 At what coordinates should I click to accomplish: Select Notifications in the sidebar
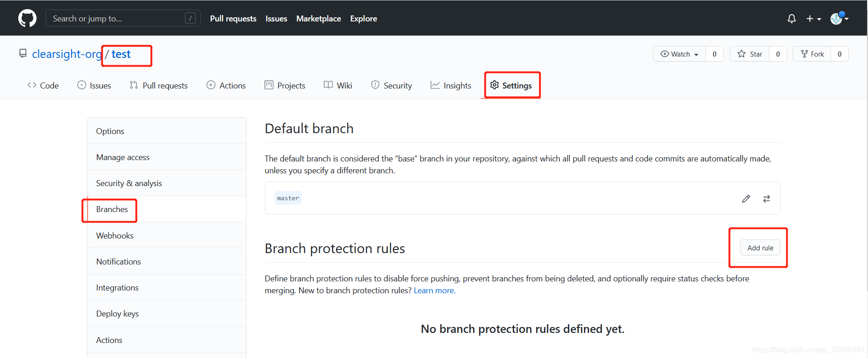pyautogui.click(x=167, y=261)
